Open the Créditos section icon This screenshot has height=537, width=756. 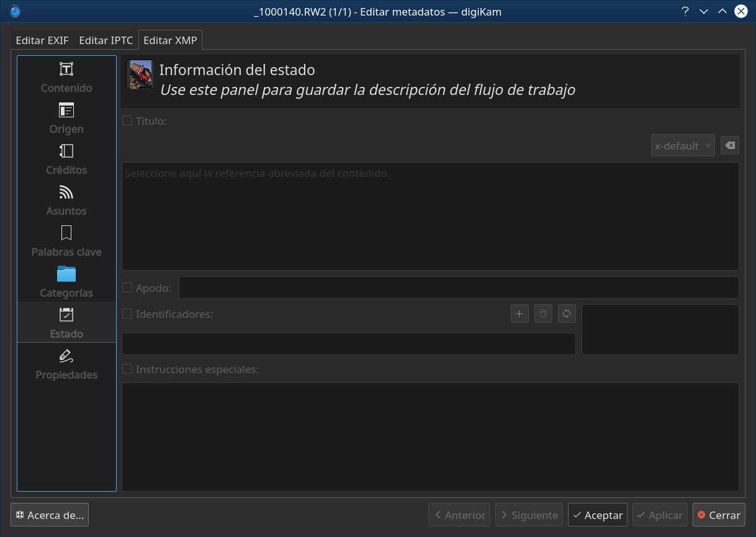pos(66,151)
